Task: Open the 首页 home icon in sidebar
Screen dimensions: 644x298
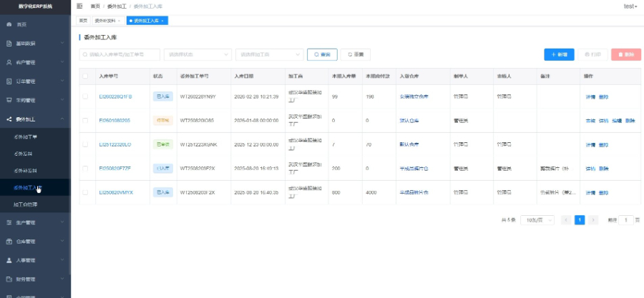Action: tap(9, 24)
